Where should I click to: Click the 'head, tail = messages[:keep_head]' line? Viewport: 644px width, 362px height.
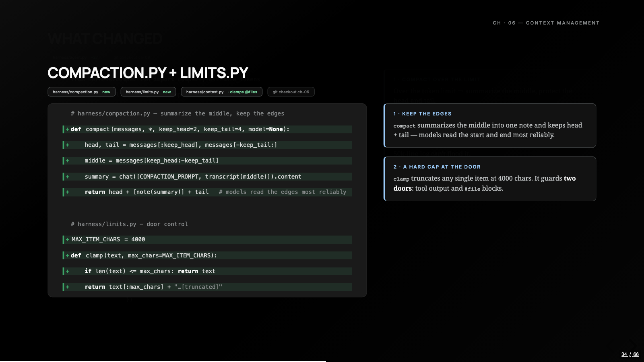[207, 145]
